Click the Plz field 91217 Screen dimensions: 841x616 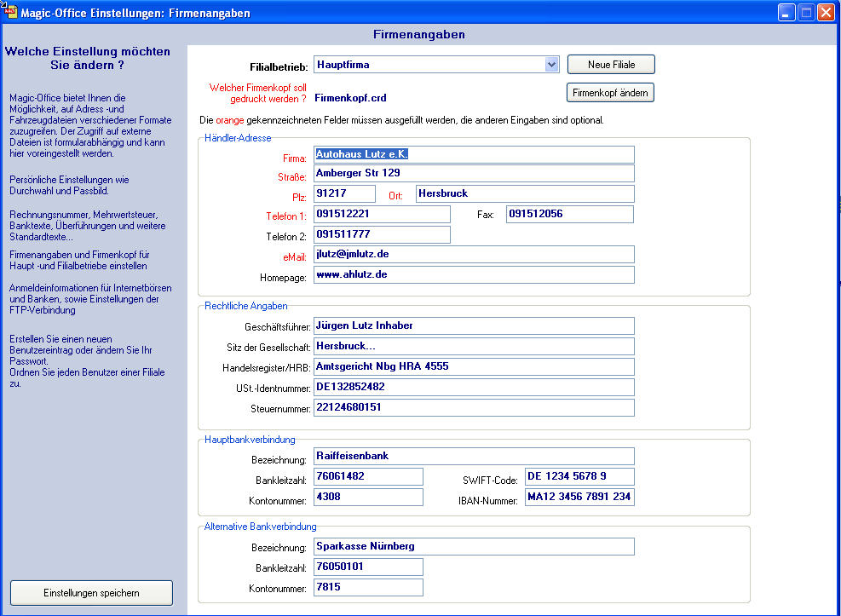(x=344, y=193)
